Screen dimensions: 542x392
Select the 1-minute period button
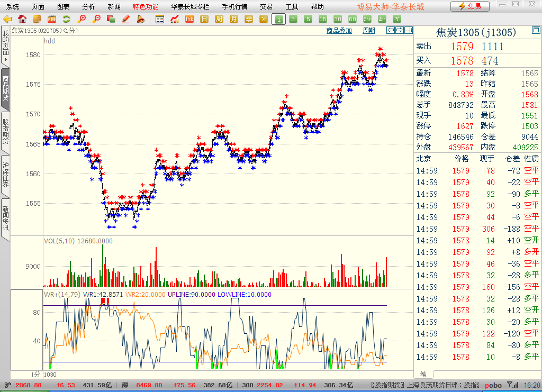(278, 20)
